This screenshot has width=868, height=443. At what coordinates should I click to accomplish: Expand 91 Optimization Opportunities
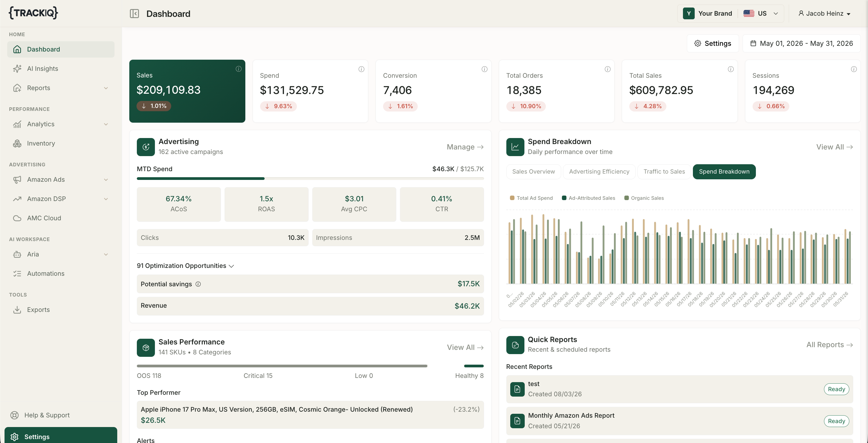[x=185, y=266]
